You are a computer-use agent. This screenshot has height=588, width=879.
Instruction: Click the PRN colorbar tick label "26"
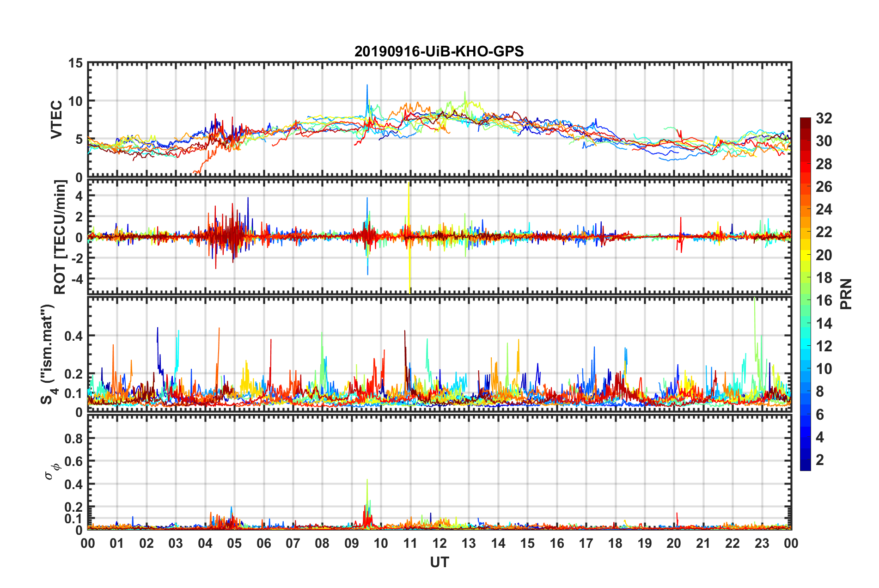pyautogui.click(x=824, y=187)
